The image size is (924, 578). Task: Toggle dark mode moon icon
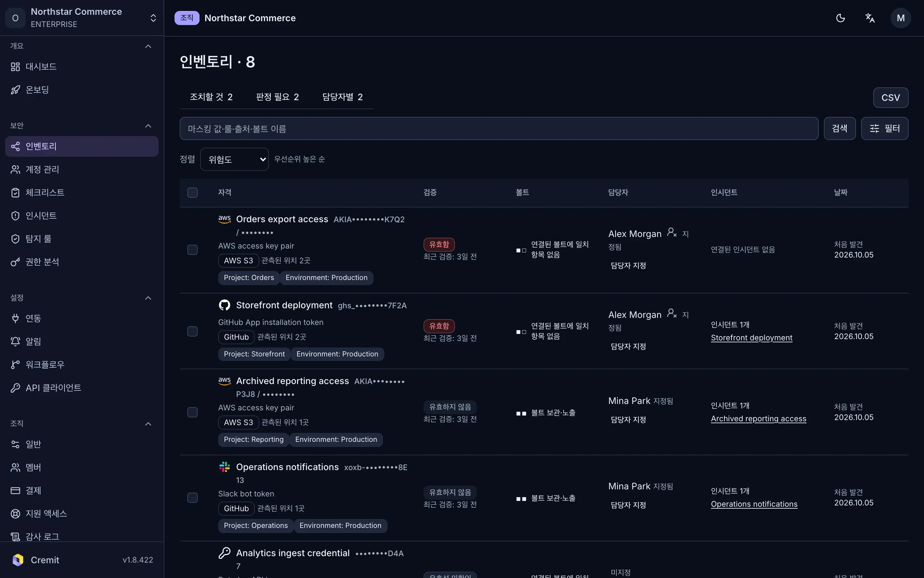click(x=840, y=18)
